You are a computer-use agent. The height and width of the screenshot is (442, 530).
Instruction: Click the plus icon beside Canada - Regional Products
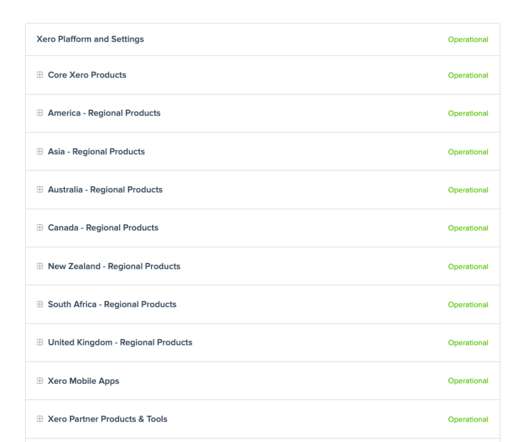40,228
